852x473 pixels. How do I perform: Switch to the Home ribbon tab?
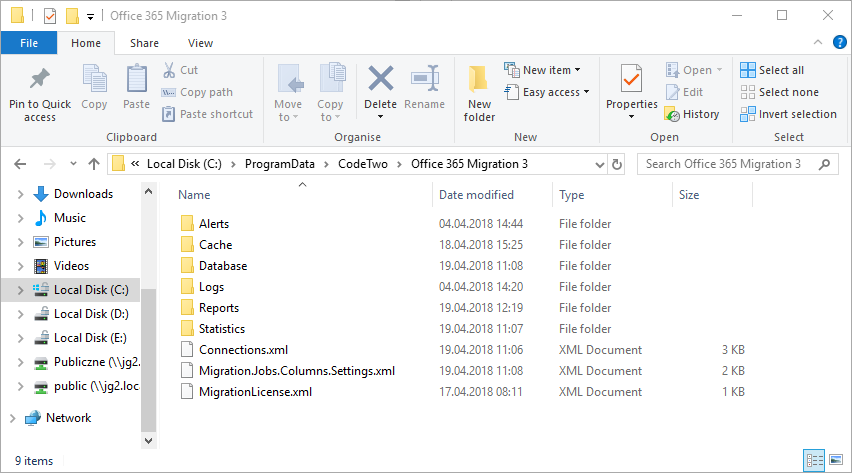[x=86, y=43]
